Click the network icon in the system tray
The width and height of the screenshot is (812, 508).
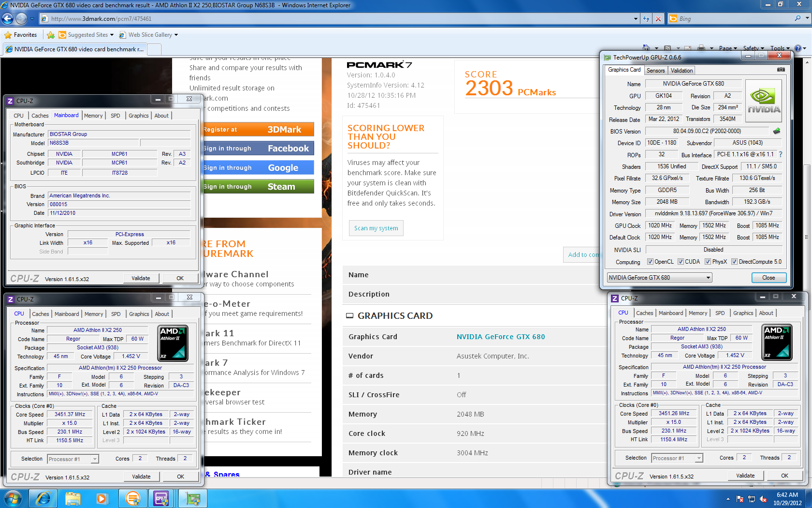[x=752, y=499]
